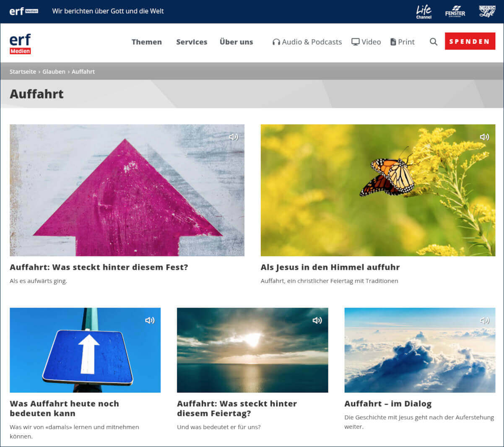Open the Fenster logo link
Image resolution: width=504 pixels, height=447 pixels.
point(455,11)
